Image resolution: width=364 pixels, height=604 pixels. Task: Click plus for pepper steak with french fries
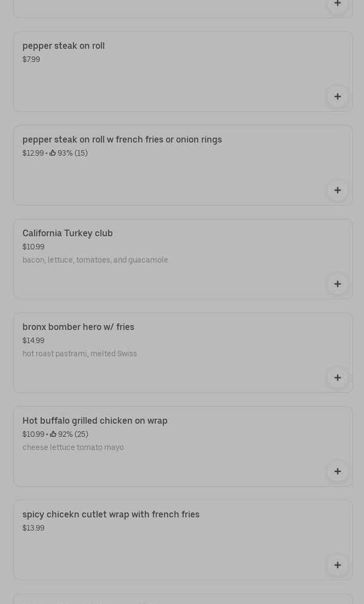[338, 190]
